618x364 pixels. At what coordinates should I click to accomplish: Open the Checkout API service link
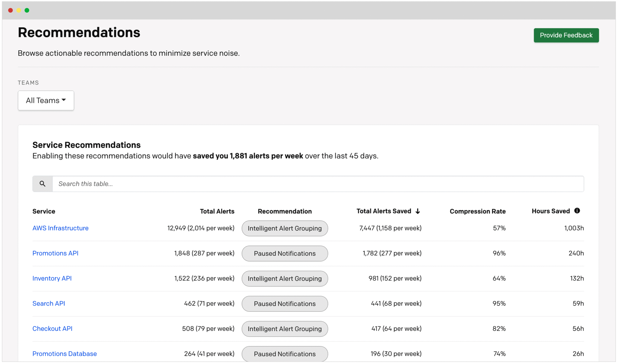pos(52,329)
